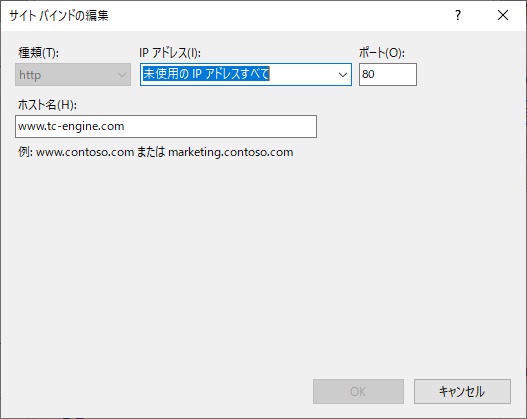The height and width of the screenshot is (419, 527).
Task: Open the 種類 http dropdown
Action: pyautogui.click(x=73, y=75)
